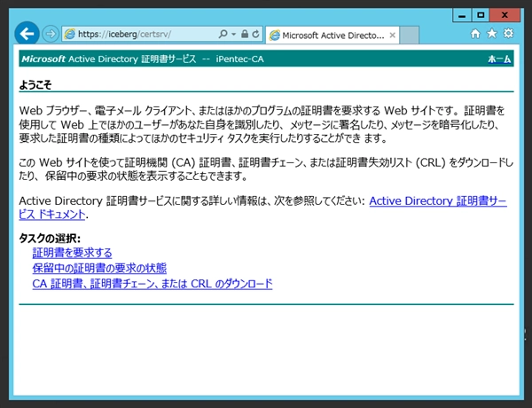Click header text Microsoft Active Directory 証明書サービス
The width and height of the screenshot is (532, 408).
(x=109, y=59)
